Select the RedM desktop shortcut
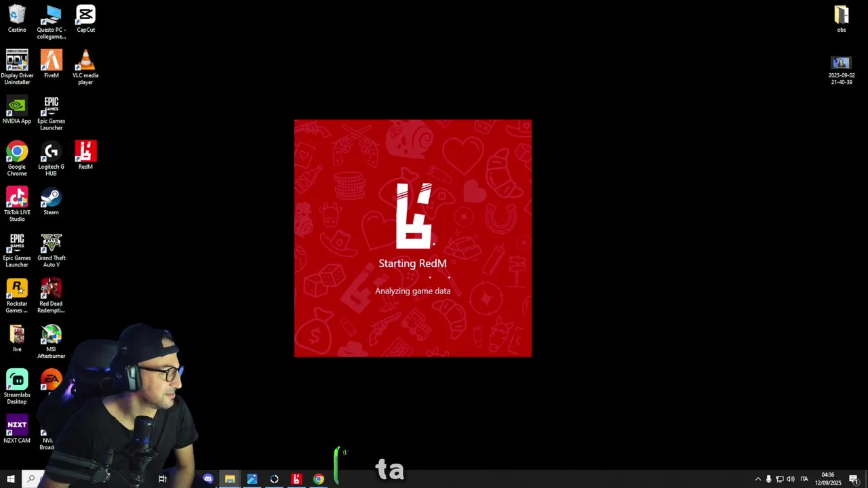Screen dimensions: 868x488 pyautogui.click(x=85, y=155)
